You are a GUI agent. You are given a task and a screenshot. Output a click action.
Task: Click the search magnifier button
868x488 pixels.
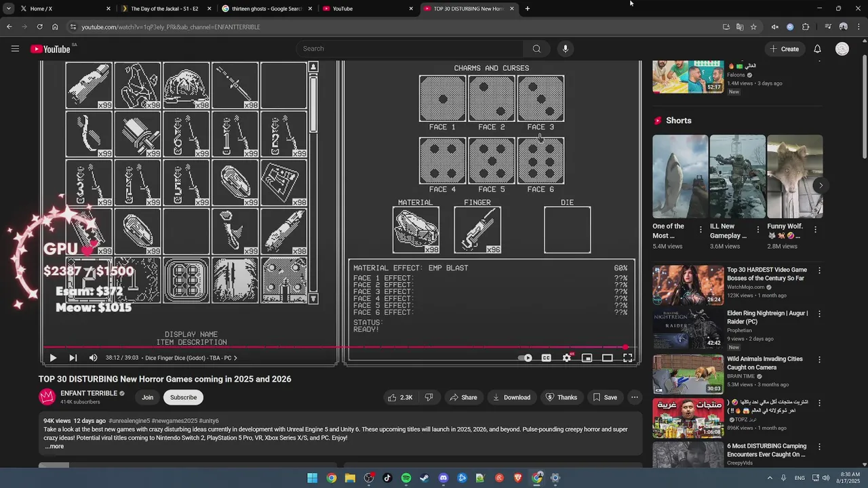pos(536,49)
